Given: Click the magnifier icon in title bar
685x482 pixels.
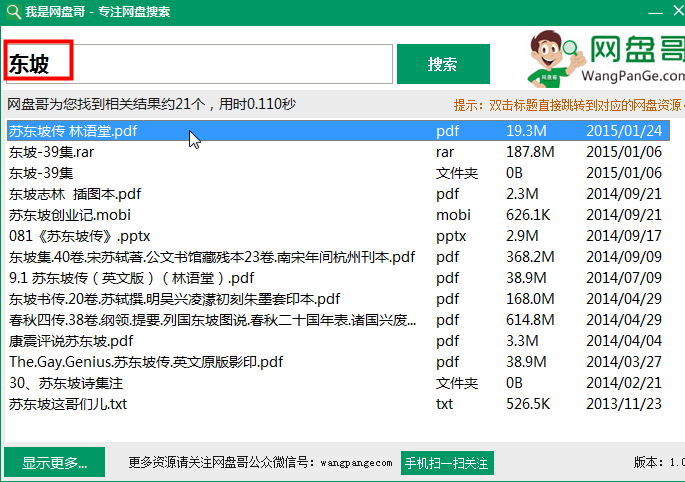Looking at the screenshot, I should pyautogui.click(x=14, y=11).
